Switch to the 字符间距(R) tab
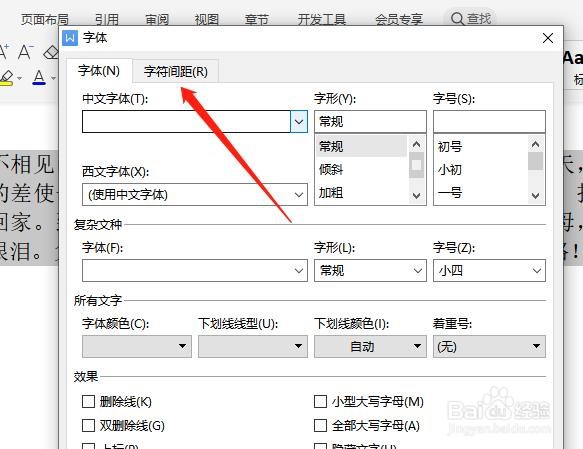This screenshot has height=449, width=583. [x=175, y=71]
